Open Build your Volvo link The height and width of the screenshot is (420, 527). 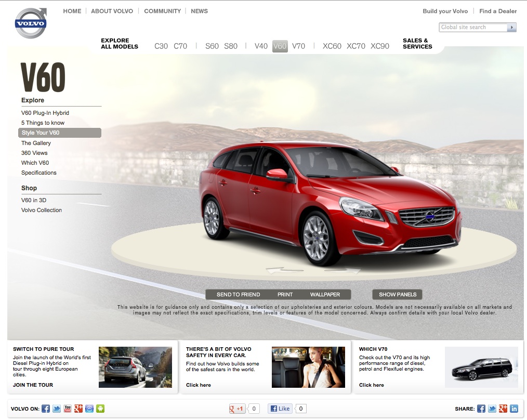pos(445,11)
